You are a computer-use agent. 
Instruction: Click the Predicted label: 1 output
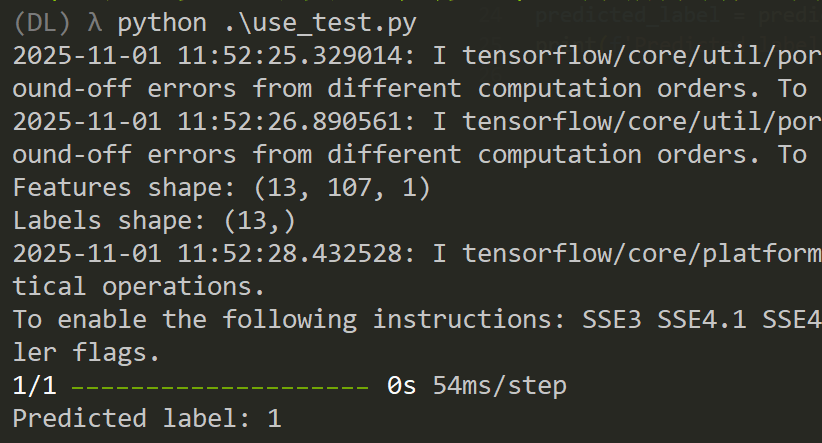[x=147, y=418]
